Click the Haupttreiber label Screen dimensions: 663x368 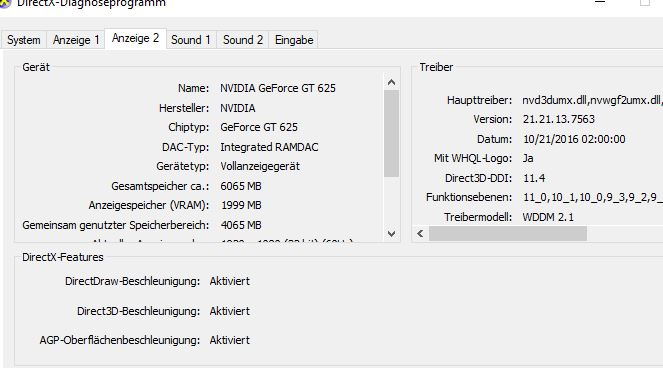479,100
